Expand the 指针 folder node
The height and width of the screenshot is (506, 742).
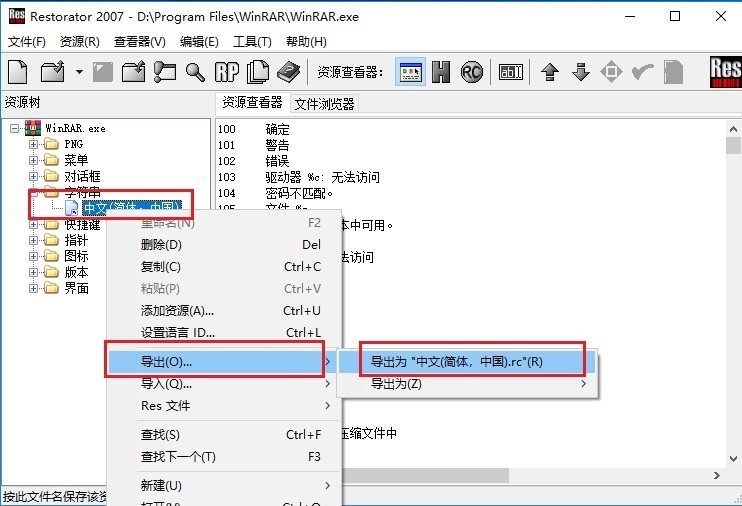(33, 240)
